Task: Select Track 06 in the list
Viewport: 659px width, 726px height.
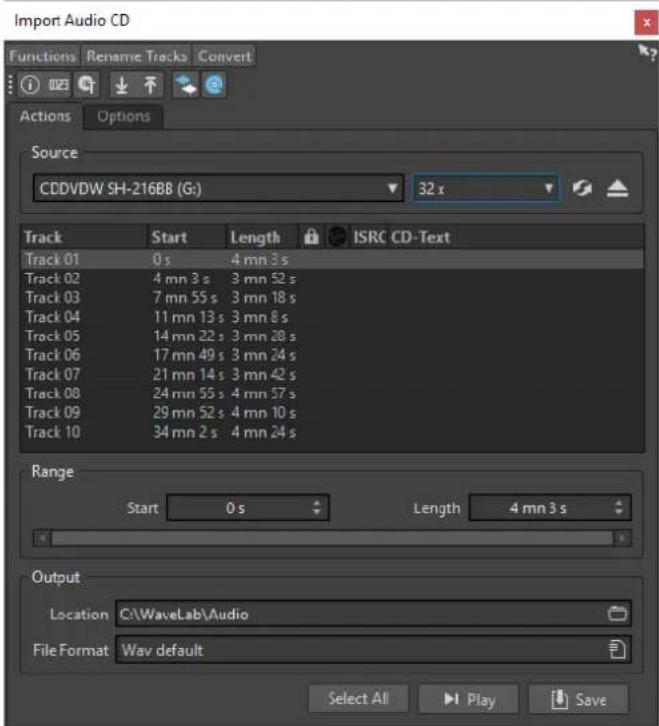Action: click(x=332, y=355)
